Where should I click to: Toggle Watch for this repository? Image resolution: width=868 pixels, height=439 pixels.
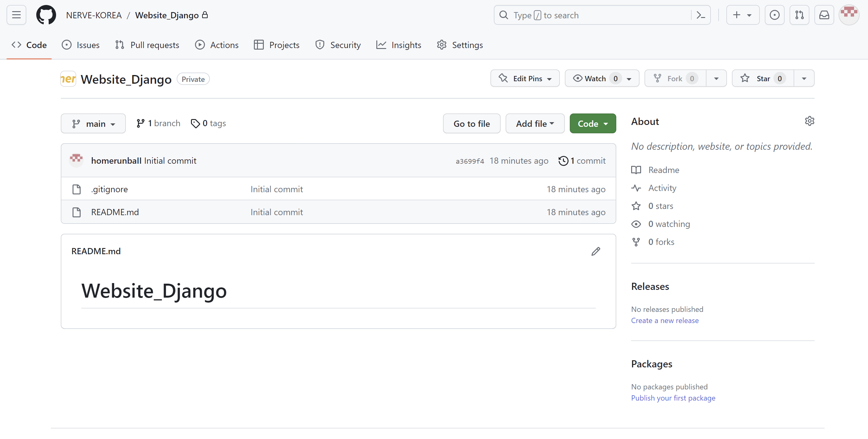point(595,78)
